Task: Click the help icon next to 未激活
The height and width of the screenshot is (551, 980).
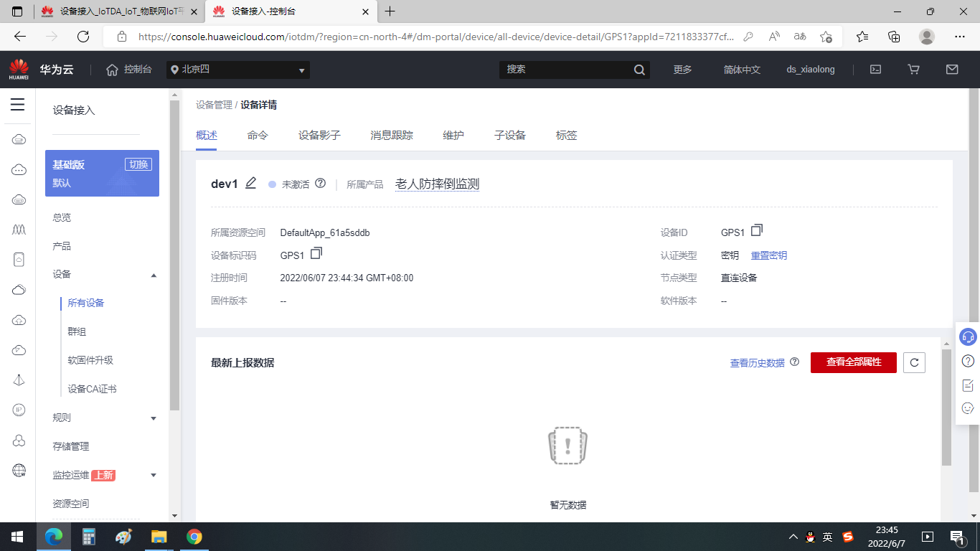Action: pos(321,184)
